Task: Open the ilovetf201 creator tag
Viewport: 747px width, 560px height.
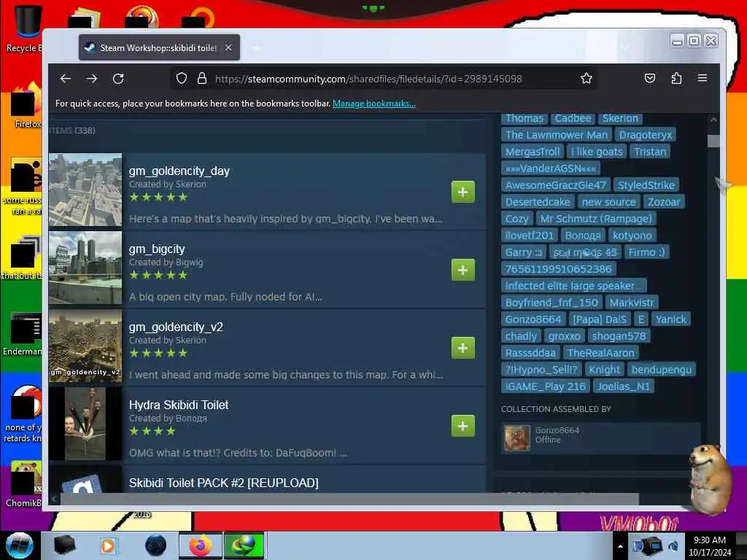Action: 530,236
